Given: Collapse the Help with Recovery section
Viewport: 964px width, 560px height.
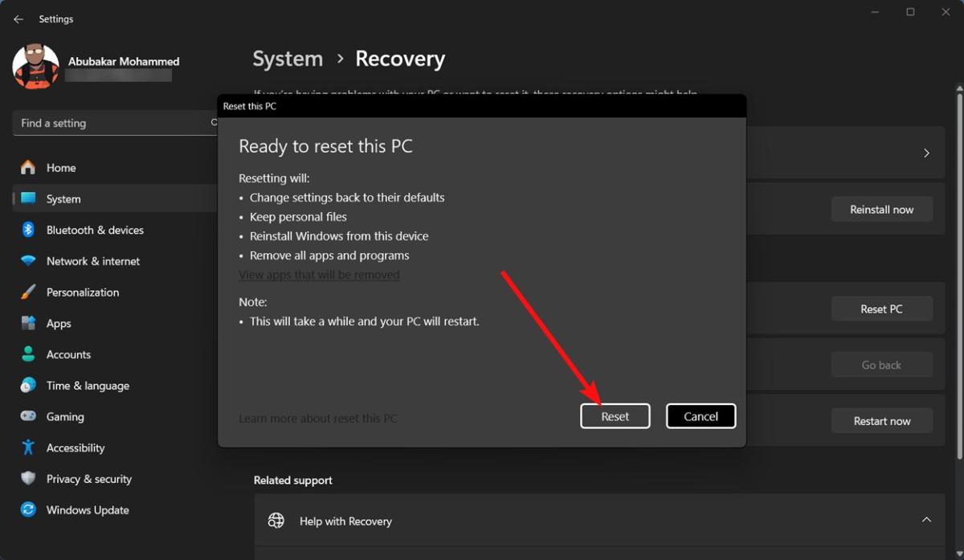Looking at the screenshot, I should (925, 521).
